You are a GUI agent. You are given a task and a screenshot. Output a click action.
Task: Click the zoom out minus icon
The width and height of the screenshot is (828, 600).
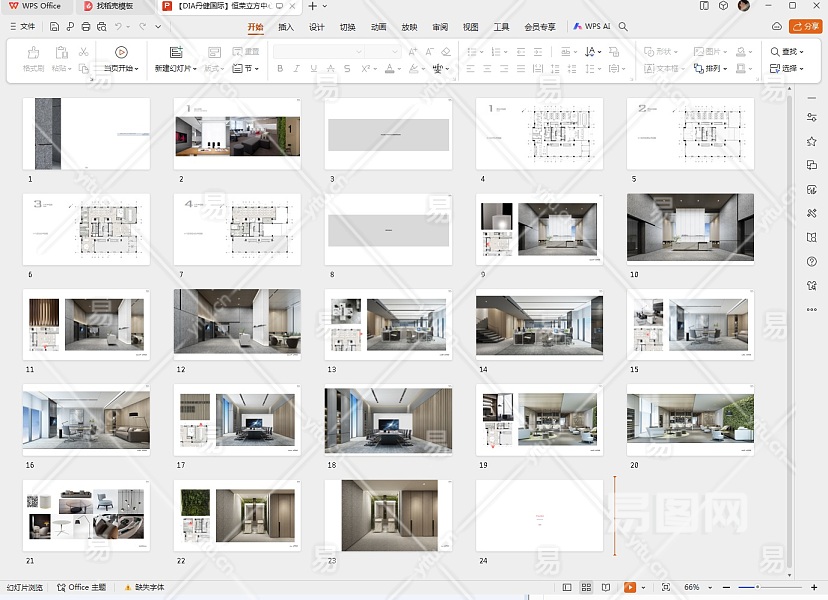[727, 587]
